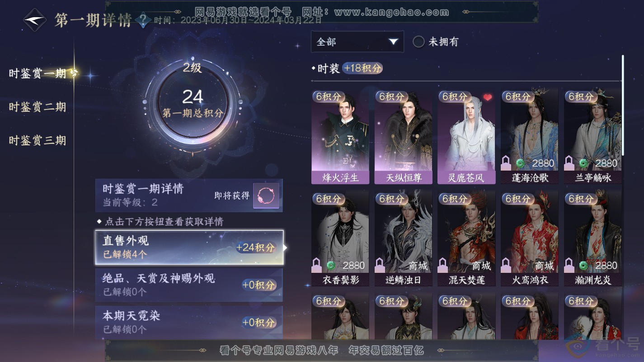Click the jade currency icon on 兰亭觞咏
The image size is (644, 362).
coord(583,163)
